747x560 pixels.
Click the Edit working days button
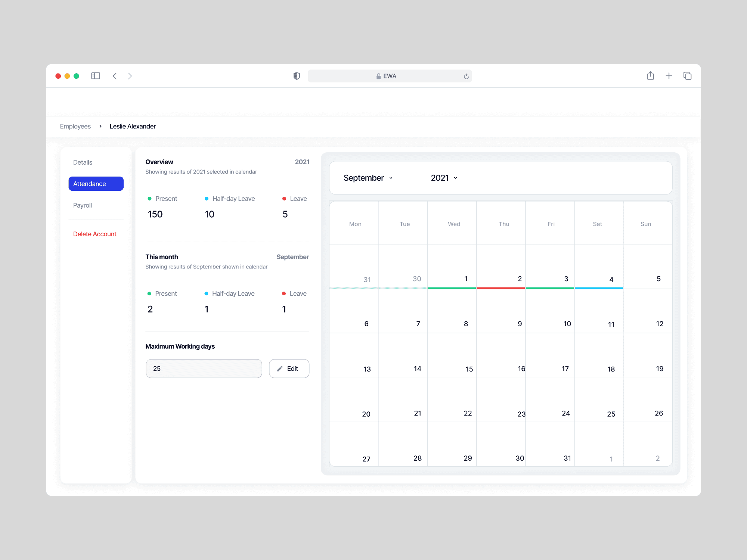tap(289, 368)
